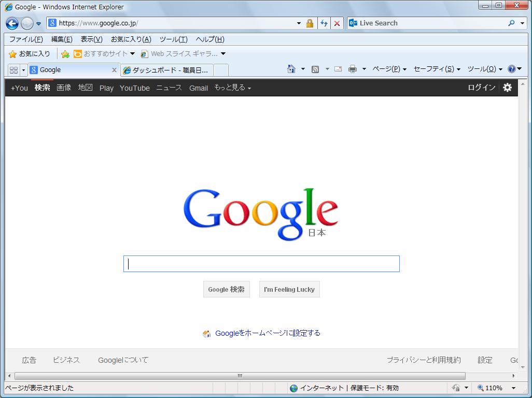
Task: Open search provider dropdown arrow
Action: (x=523, y=23)
